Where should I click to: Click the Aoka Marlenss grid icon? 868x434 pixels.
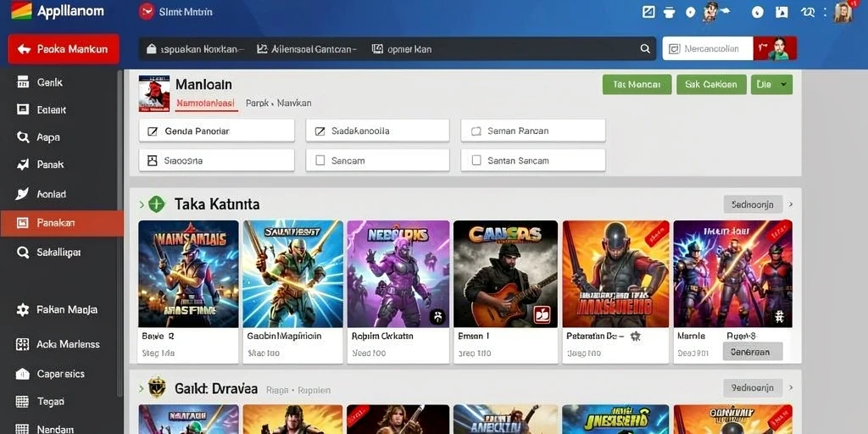pos(22,344)
